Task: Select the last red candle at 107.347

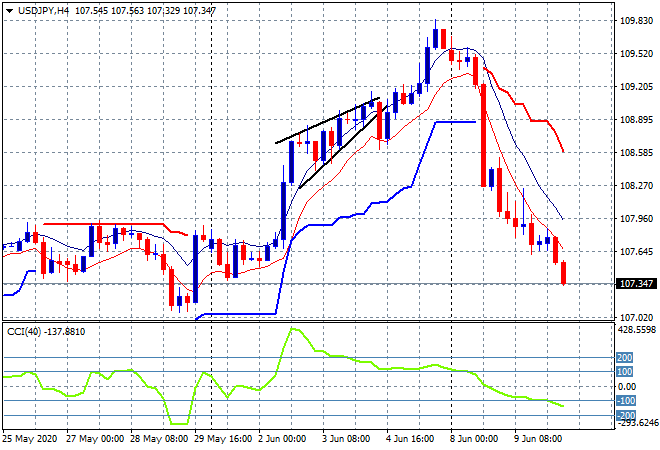Action: (x=564, y=273)
